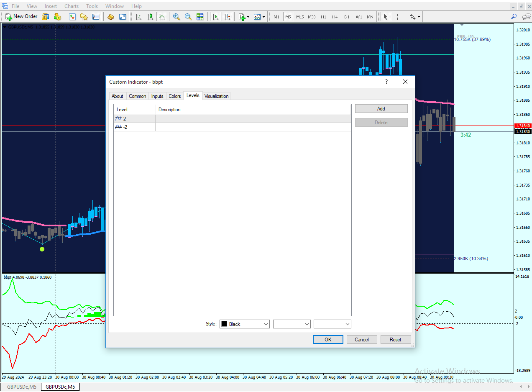Select the H1 timeframe

coord(323,17)
